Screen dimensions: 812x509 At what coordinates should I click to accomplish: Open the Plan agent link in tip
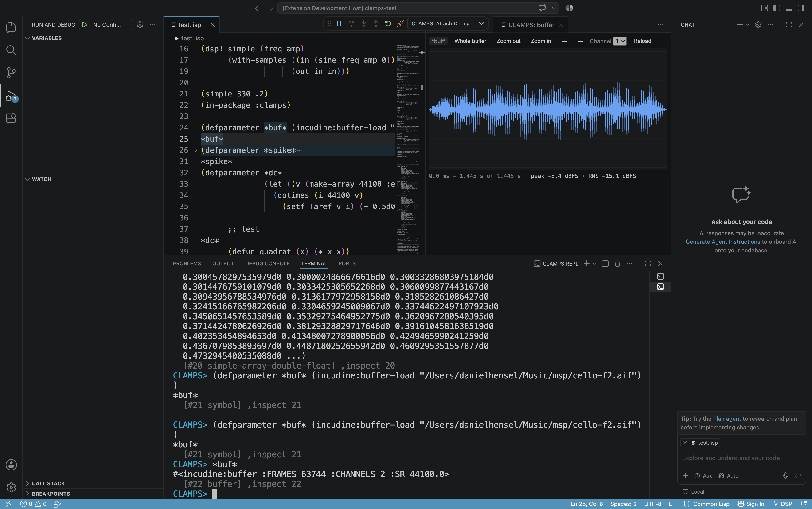[727, 418]
